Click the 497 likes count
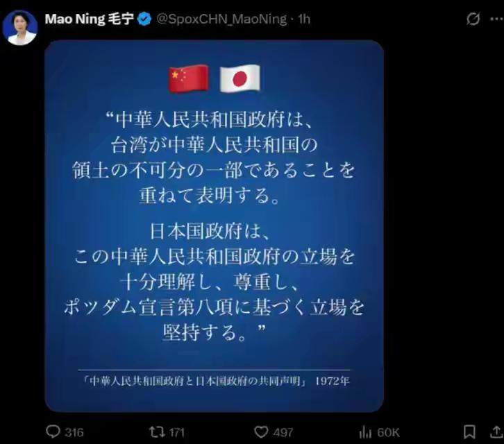 [x=283, y=432]
